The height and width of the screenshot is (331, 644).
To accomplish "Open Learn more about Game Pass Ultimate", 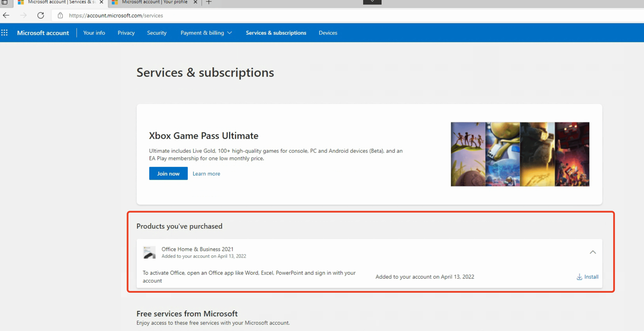I will pos(206,174).
